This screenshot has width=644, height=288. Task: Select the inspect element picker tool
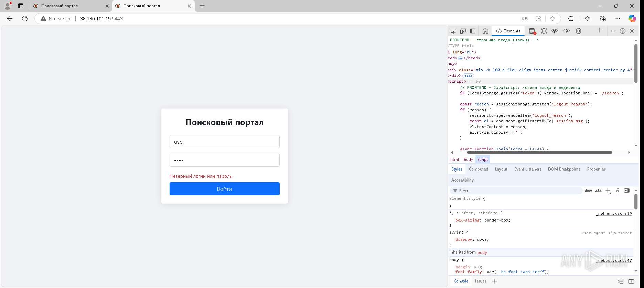point(453,31)
